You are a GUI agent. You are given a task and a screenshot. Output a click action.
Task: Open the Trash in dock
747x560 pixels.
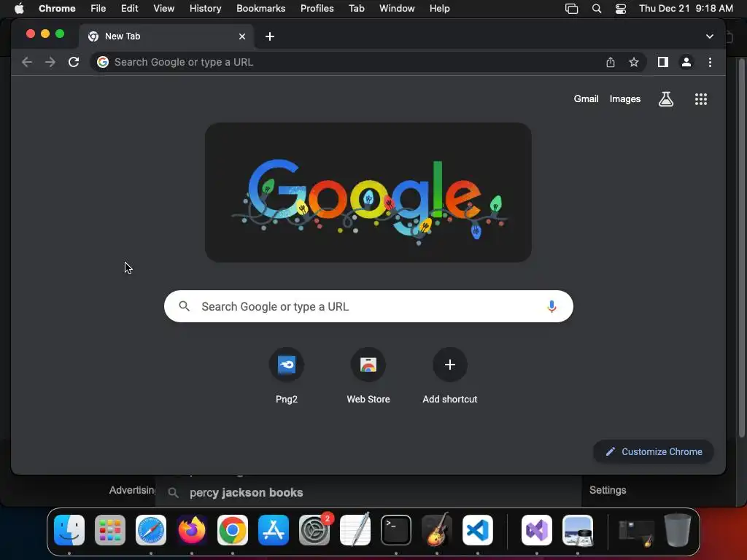pos(678,530)
